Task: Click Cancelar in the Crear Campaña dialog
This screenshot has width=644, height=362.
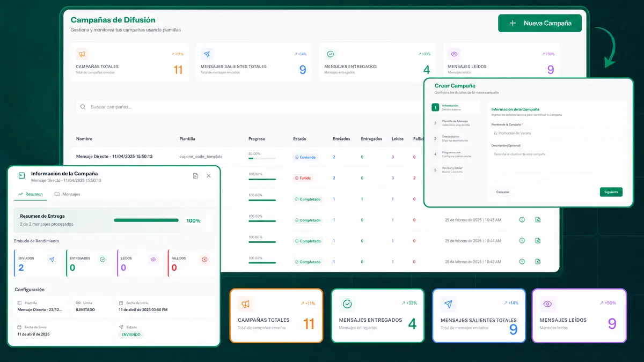Action: [x=503, y=191]
